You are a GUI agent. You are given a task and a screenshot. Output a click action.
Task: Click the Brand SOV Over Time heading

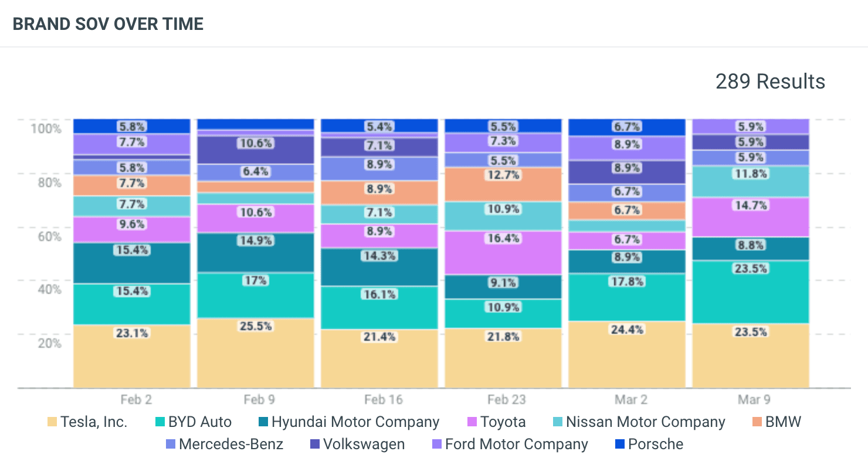pos(108,24)
